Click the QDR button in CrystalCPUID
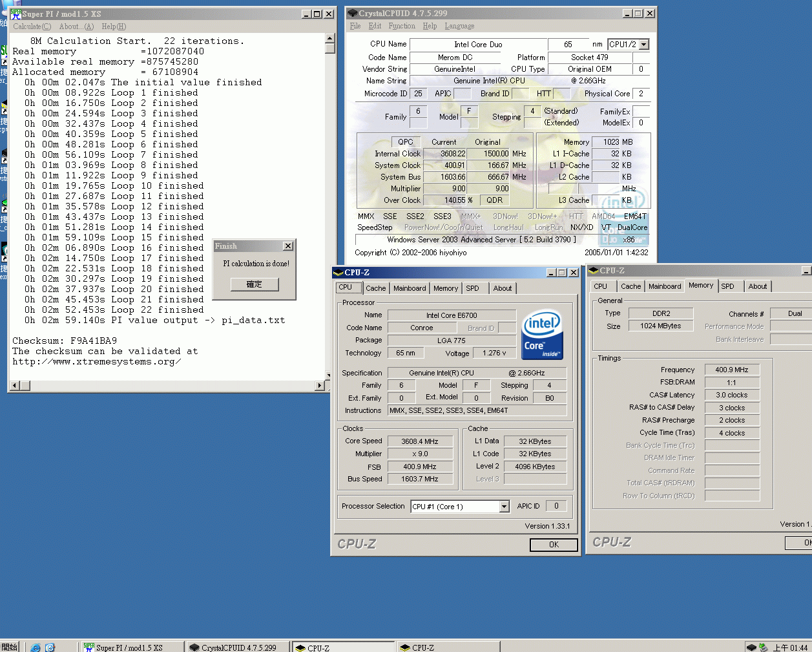 click(495, 200)
